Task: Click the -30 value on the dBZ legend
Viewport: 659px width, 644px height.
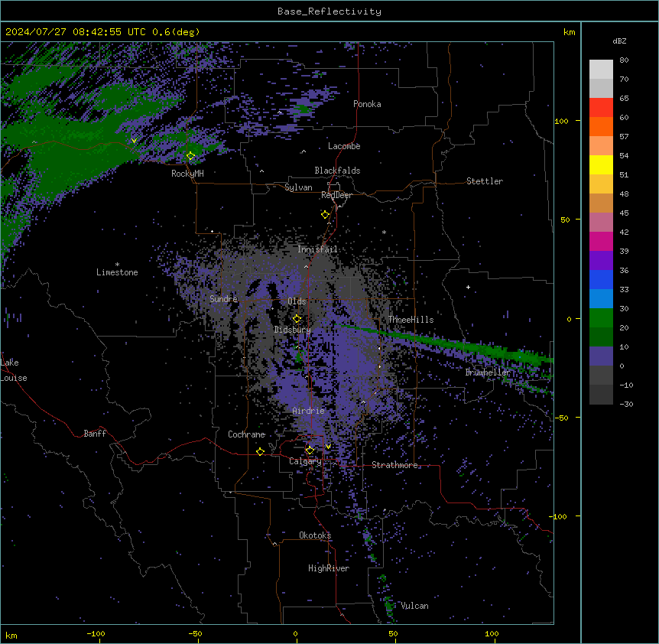Action: tap(626, 405)
